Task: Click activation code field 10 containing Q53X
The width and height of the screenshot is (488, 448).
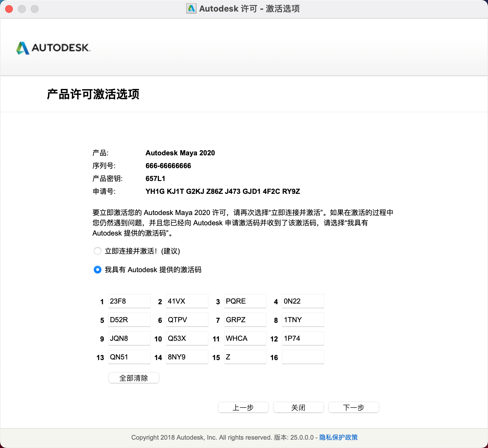Action: (x=187, y=338)
